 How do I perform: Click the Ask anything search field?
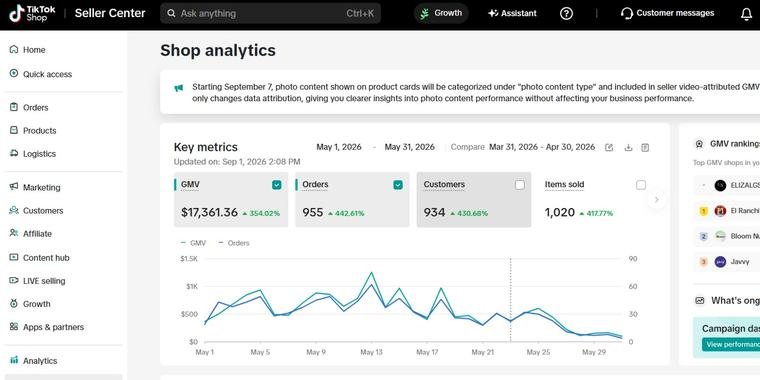pyautogui.click(x=270, y=14)
